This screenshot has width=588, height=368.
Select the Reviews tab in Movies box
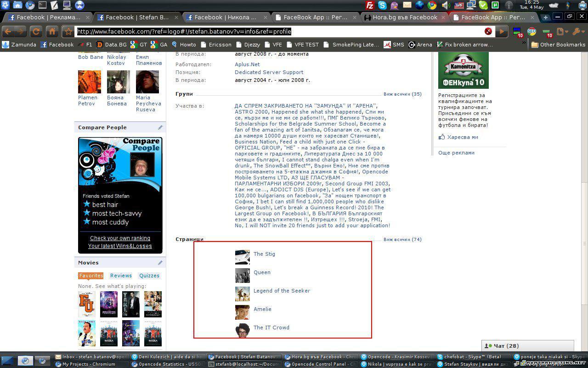[x=121, y=276]
